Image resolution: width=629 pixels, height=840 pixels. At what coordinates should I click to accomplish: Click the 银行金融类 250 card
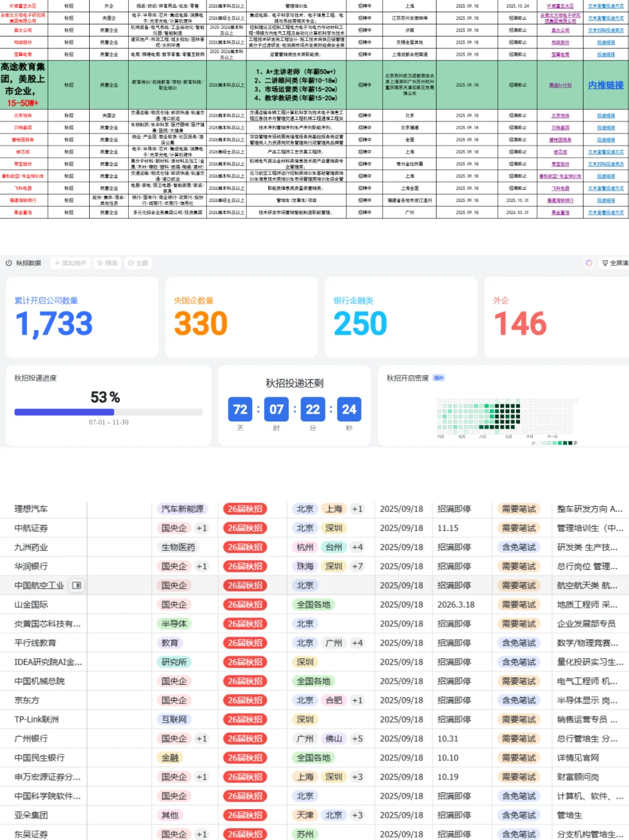tap(401, 317)
